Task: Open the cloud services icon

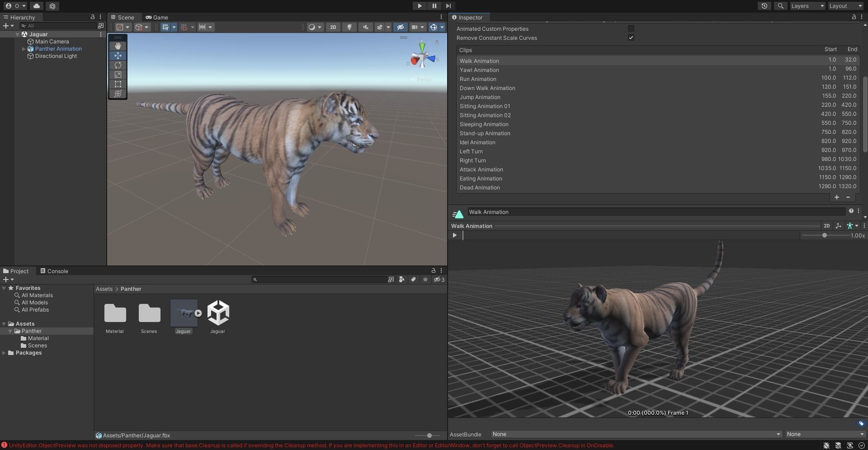Action: [x=37, y=6]
